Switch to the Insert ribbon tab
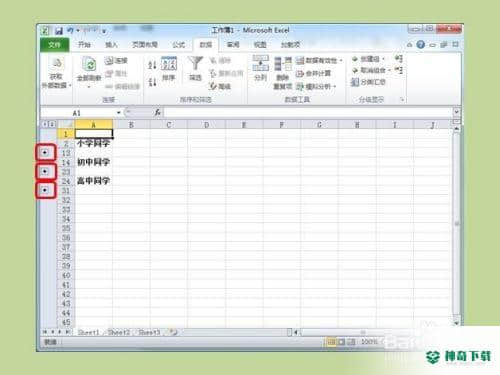 coord(111,45)
